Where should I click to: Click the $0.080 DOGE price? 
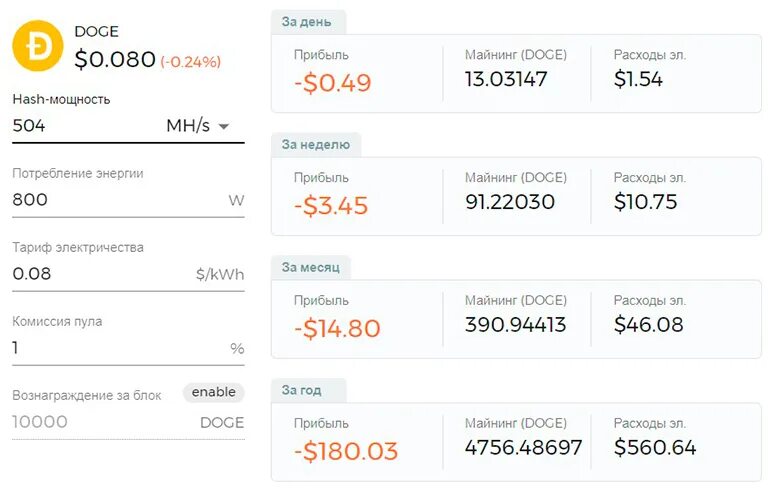(115, 60)
